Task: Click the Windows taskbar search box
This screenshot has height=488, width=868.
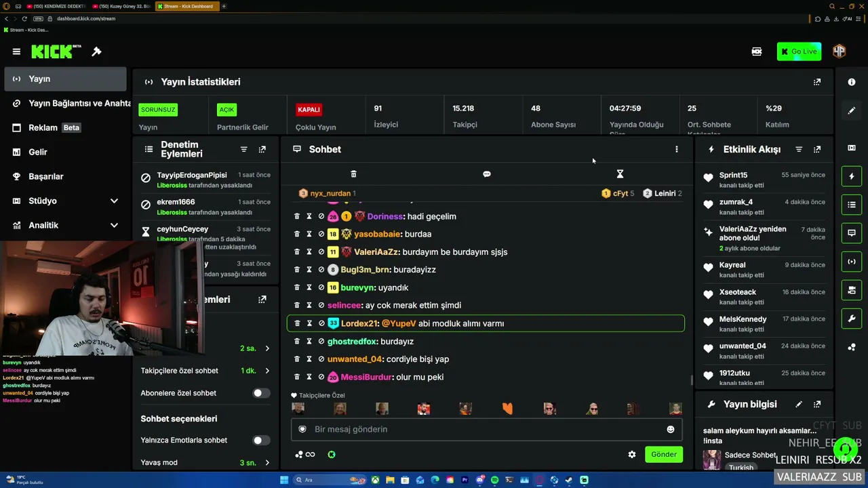Action: [x=330, y=480]
